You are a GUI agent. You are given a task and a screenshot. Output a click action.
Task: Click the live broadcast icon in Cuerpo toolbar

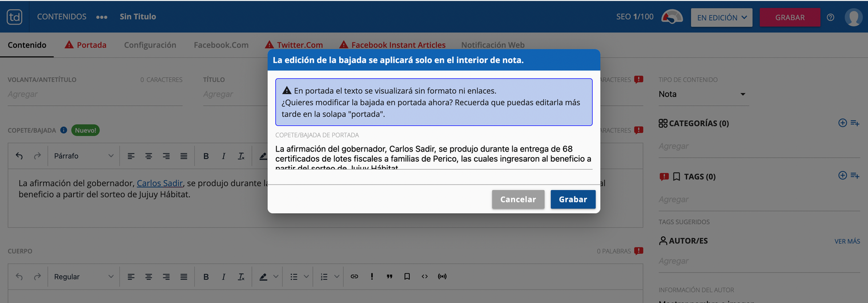442,277
